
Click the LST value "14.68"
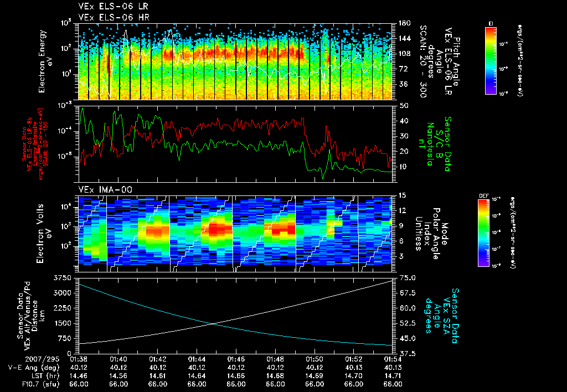(x=275, y=376)
